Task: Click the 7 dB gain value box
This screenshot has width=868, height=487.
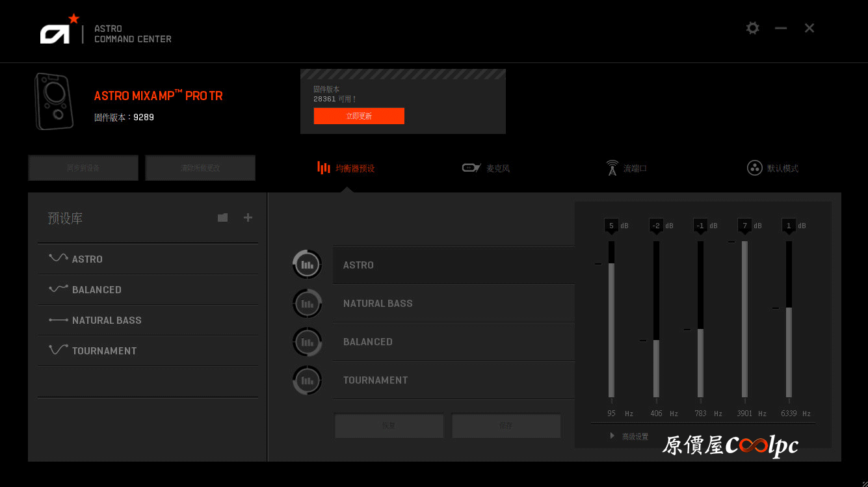Action: point(744,226)
